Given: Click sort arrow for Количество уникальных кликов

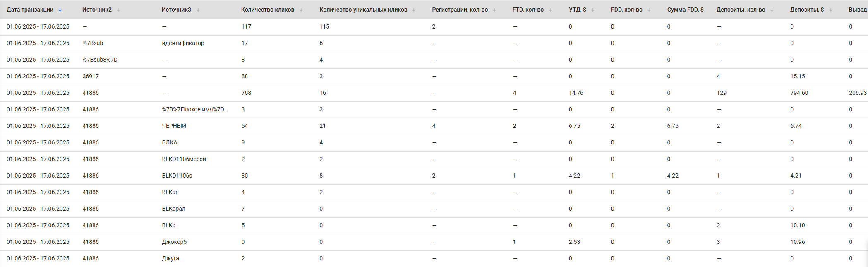Looking at the screenshot, I should tap(414, 10).
